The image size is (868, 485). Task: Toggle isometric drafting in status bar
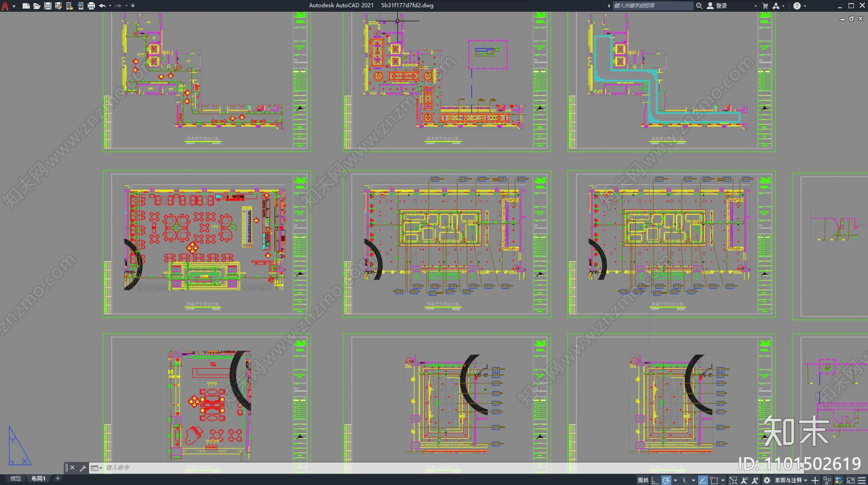[684, 480]
